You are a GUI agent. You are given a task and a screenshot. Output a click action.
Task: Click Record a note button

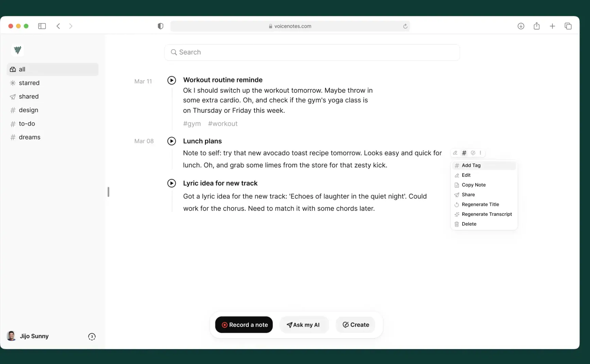coord(244,325)
